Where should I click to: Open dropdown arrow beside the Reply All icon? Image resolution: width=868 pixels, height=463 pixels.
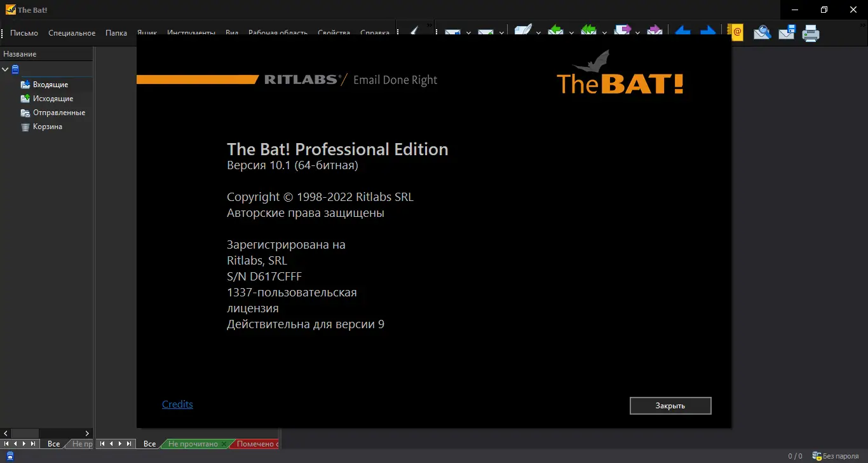604,32
